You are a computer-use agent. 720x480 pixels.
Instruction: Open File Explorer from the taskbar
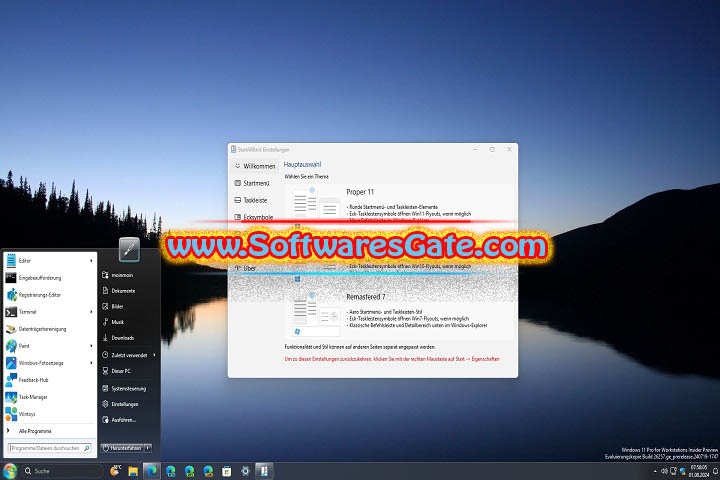coord(133,471)
